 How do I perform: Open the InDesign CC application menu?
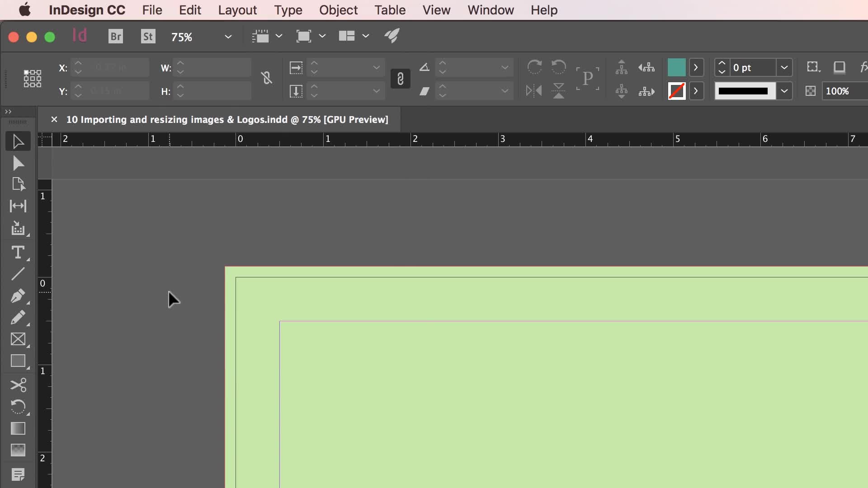point(87,10)
